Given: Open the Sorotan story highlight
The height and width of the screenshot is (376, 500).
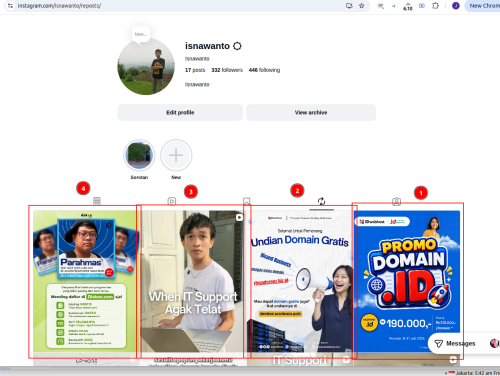Looking at the screenshot, I should pyautogui.click(x=139, y=155).
